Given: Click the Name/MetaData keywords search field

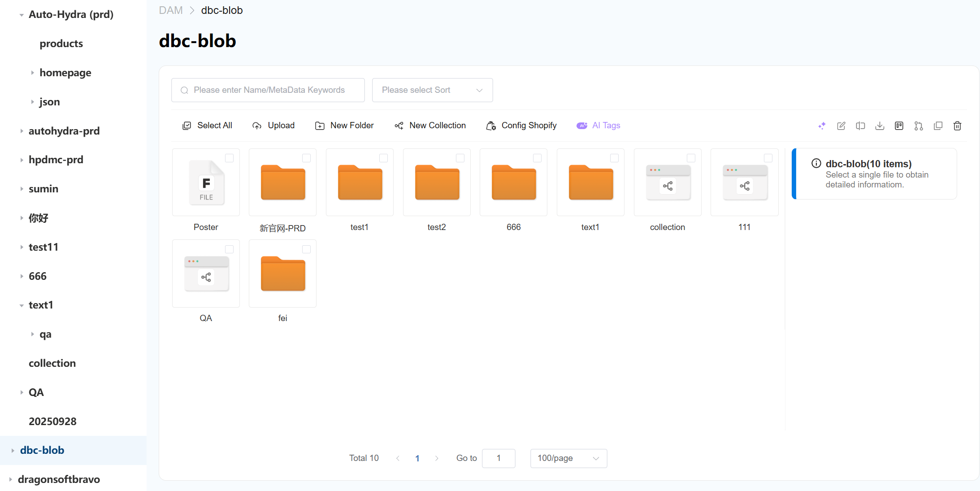Looking at the screenshot, I should [x=268, y=90].
